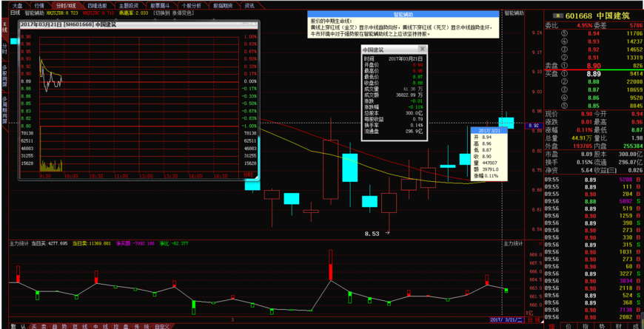Click the 日线 button at bottom right
This screenshot has height=329, width=644.
point(533,319)
